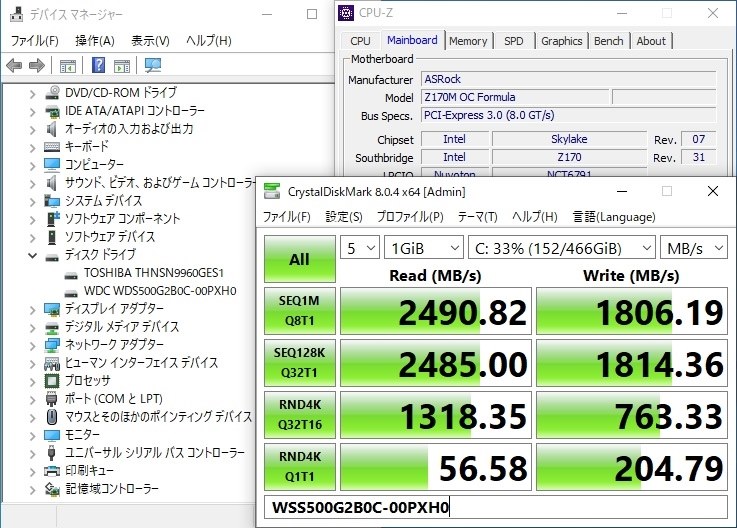The image size is (737, 528).
Task: Click the 1318.35 RND4K Q32T16 read result
Action: [436, 415]
